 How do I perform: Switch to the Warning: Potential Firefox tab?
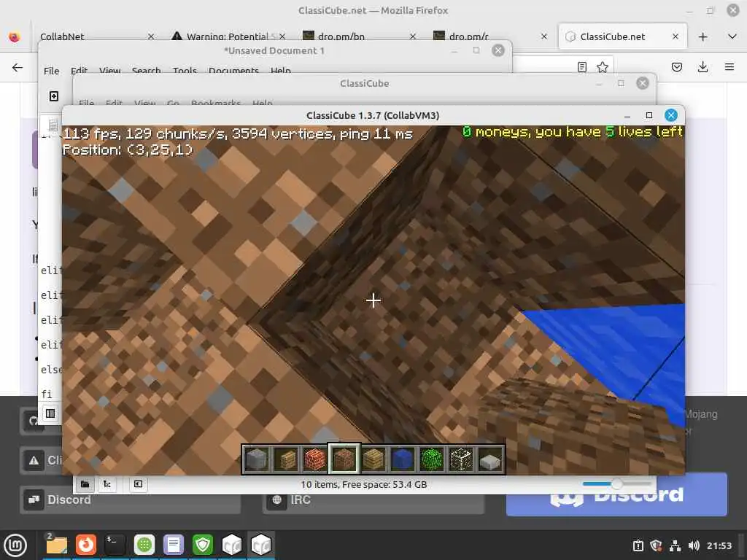pos(228,36)
